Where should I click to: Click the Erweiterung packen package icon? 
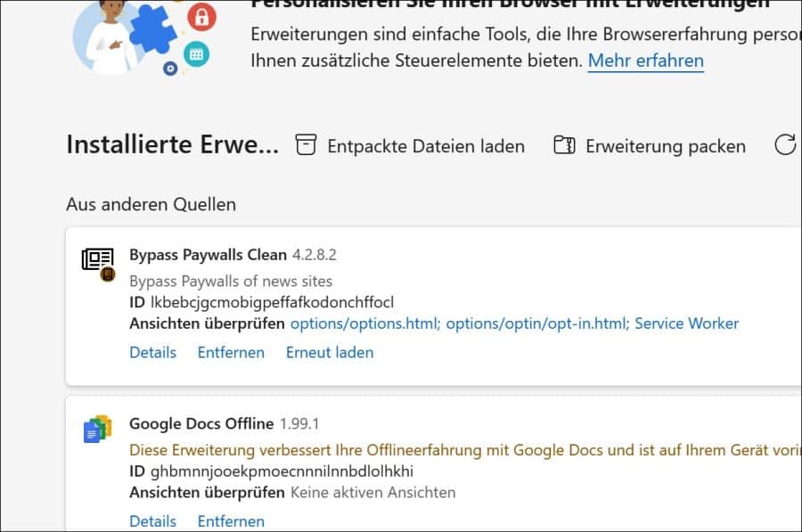point(563,144)
